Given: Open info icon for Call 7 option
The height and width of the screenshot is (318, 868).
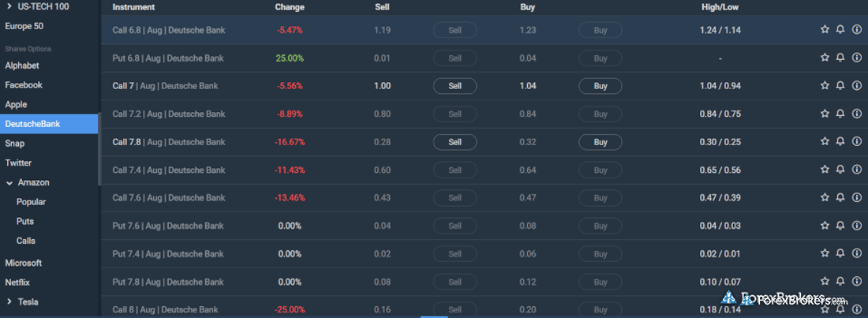Looking at the screenshot, I should [x=857, y=86].
